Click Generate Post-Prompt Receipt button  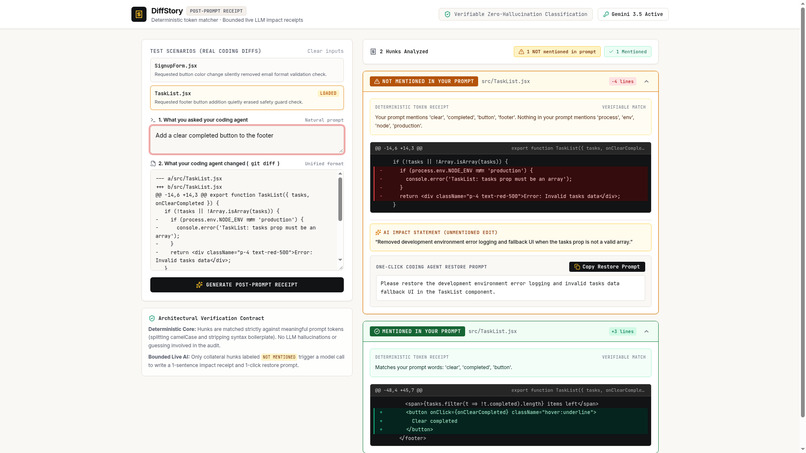247,285
